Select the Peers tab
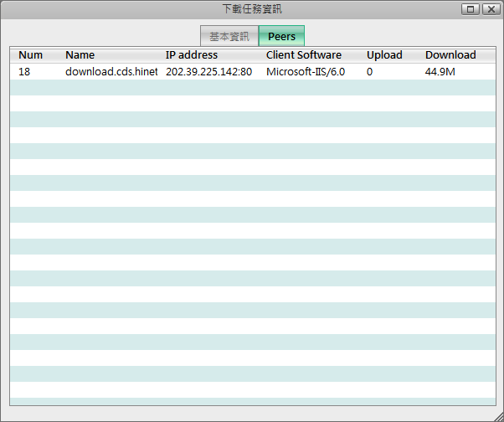 (x=281, y=36)
